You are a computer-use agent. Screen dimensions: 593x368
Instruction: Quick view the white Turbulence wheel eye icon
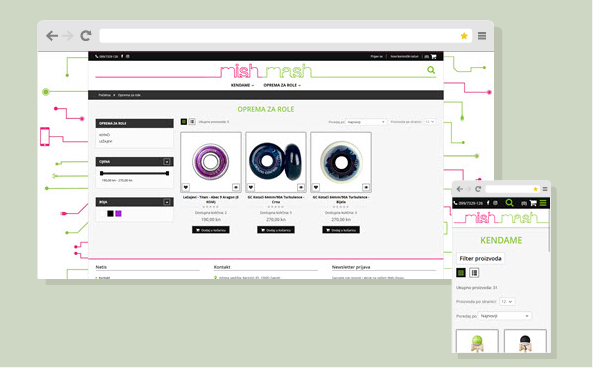(x=366, y=187)
